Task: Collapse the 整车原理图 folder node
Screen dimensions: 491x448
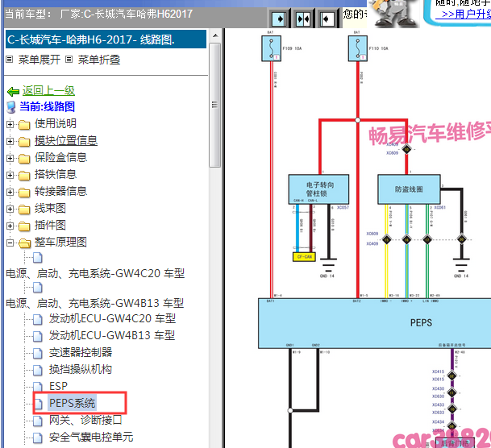Action: (10, 243)
